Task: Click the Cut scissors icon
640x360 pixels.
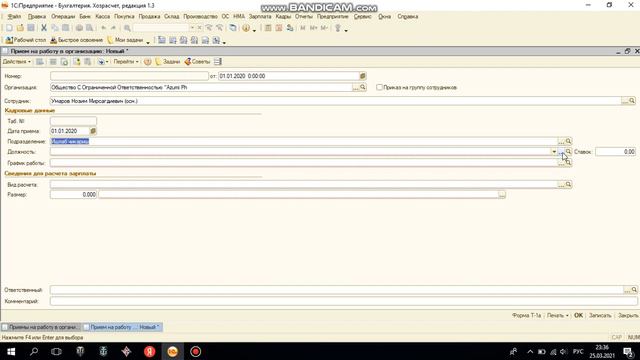Action: 44,28
